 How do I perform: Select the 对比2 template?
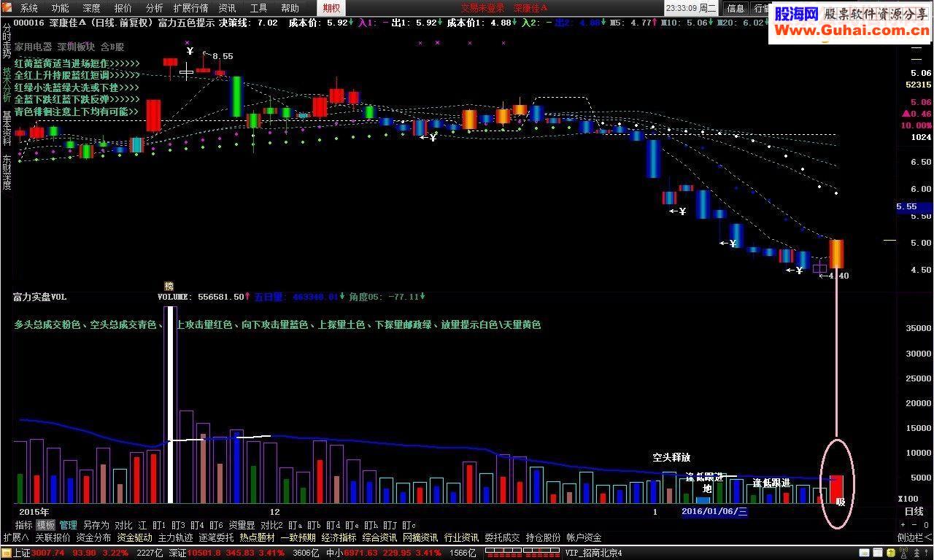point(271,525)
